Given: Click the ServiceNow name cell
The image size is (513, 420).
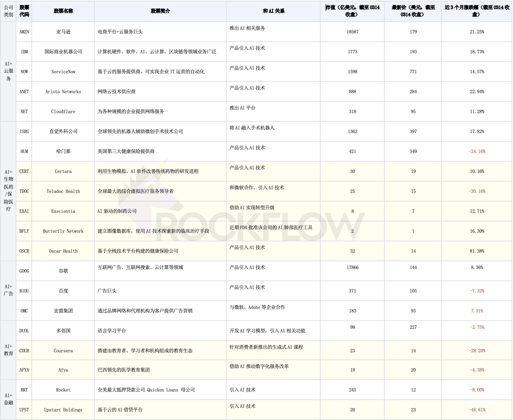Looking at the screenshot, I should click(x=63, y=72).
